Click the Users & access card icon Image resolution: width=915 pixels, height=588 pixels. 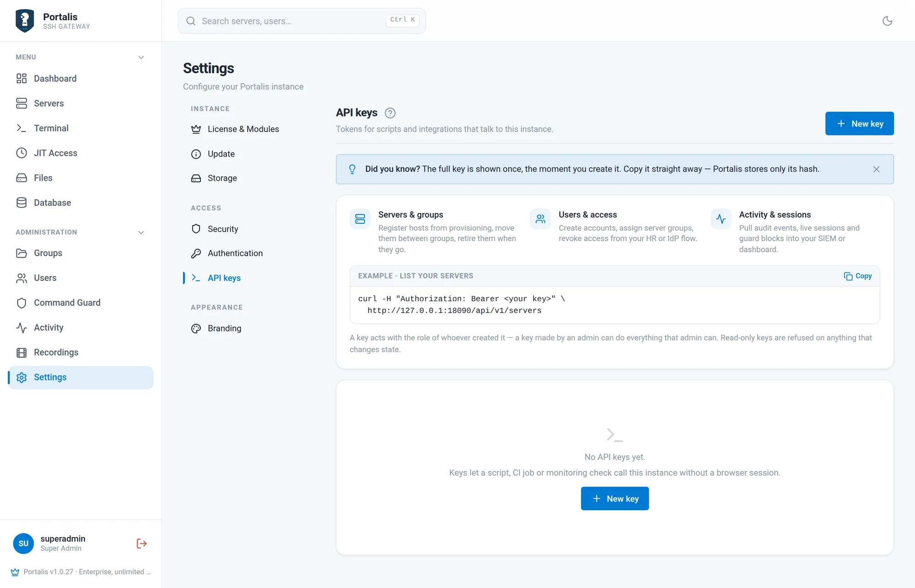540,219
